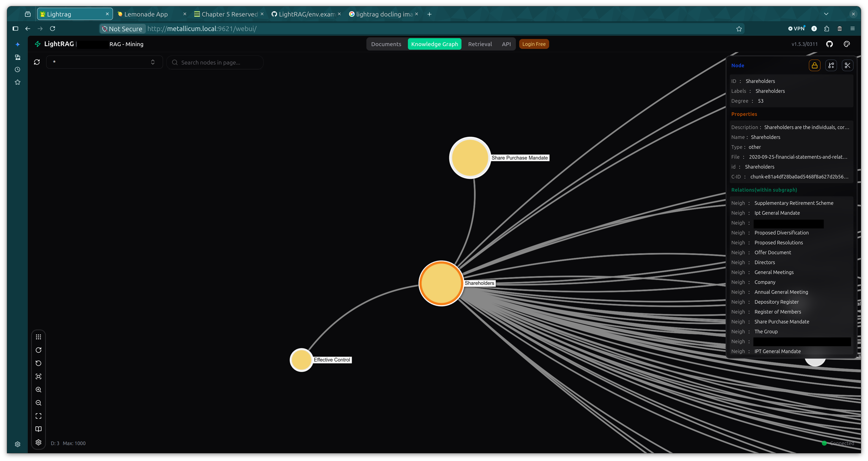Select the Share Purchase Mandate node

pyautogui.click(x=470, y=158)
